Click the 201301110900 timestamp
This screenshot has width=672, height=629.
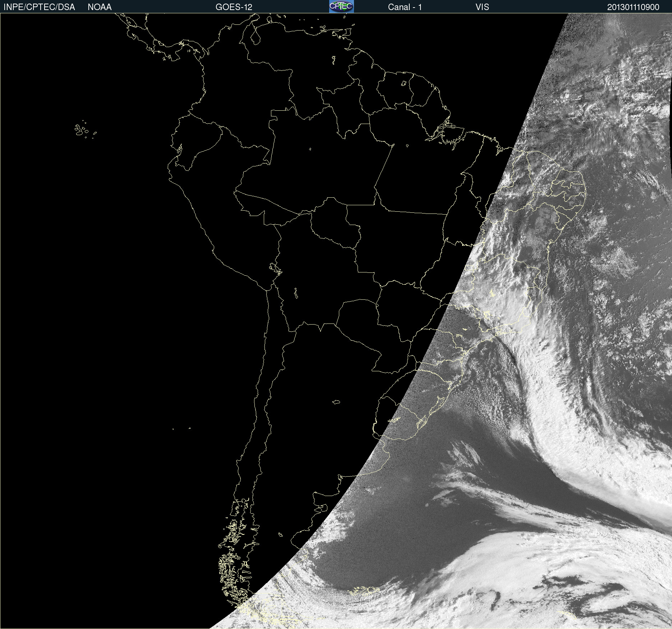(633, 7)
